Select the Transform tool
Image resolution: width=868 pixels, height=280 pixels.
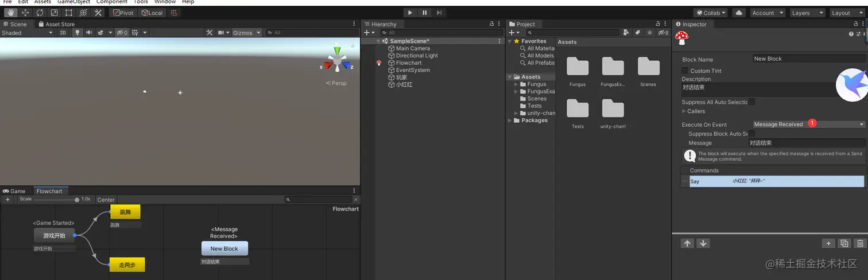(x=83, y=13)
